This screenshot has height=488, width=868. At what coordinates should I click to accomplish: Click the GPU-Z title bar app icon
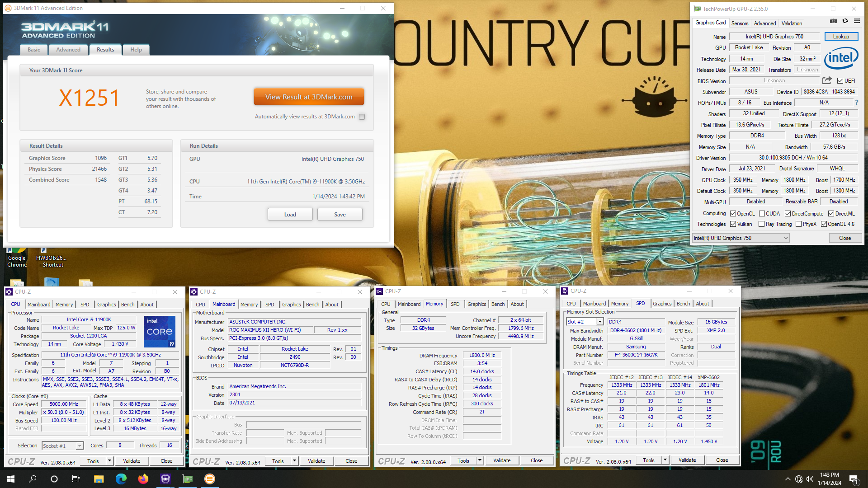[697, 9]
